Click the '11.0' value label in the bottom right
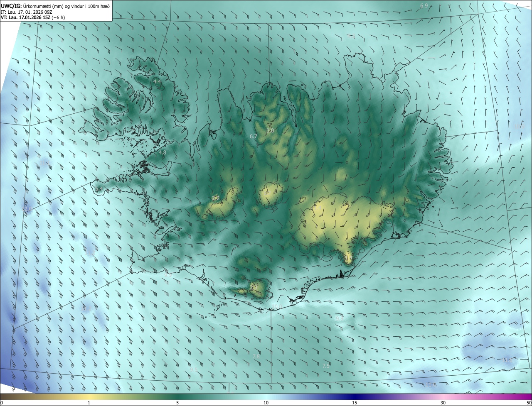This screenshot has width=532, height=406. click(431, 385)
